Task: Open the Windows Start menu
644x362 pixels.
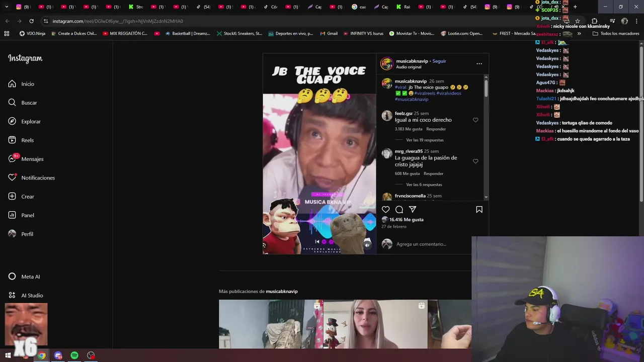Action: click(7, 355)
